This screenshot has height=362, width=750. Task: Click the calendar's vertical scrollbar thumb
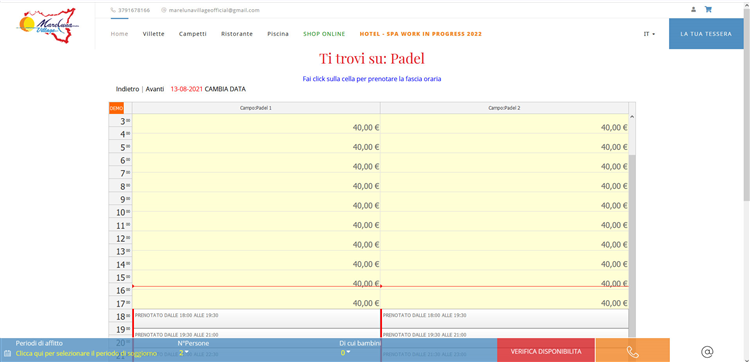632,246
